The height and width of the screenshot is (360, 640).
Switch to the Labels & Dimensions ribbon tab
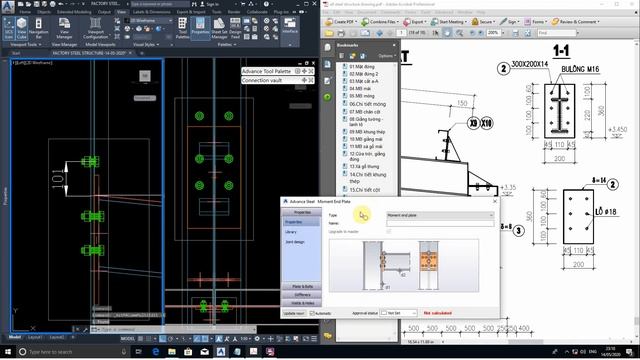pyautogui.click(x=151, y=12)
